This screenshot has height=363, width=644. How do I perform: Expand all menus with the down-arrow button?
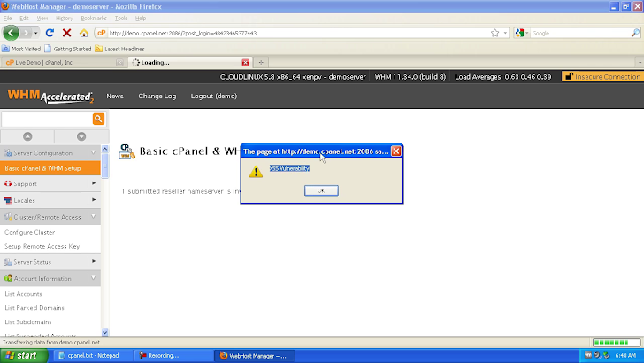point(81,136)
